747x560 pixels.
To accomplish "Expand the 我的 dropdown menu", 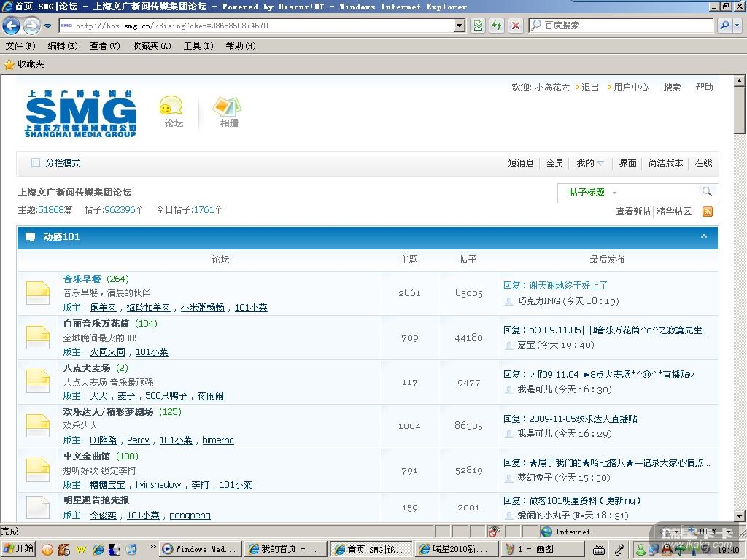I will point(590,163).
